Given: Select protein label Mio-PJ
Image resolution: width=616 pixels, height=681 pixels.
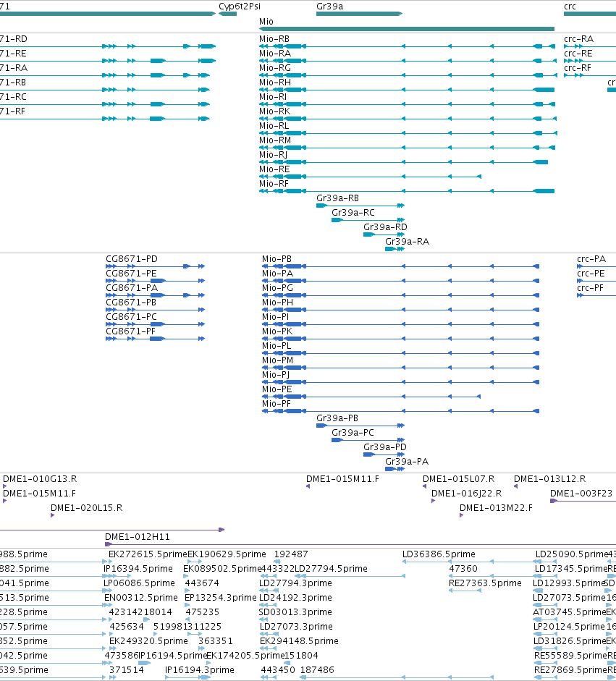Looking at the screenshot, I should (x=275, y=374).
